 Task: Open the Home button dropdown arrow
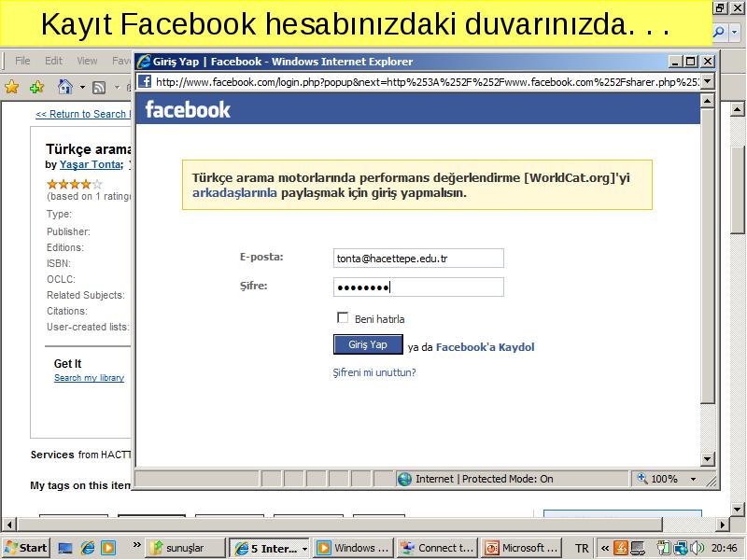pos(82,87)
